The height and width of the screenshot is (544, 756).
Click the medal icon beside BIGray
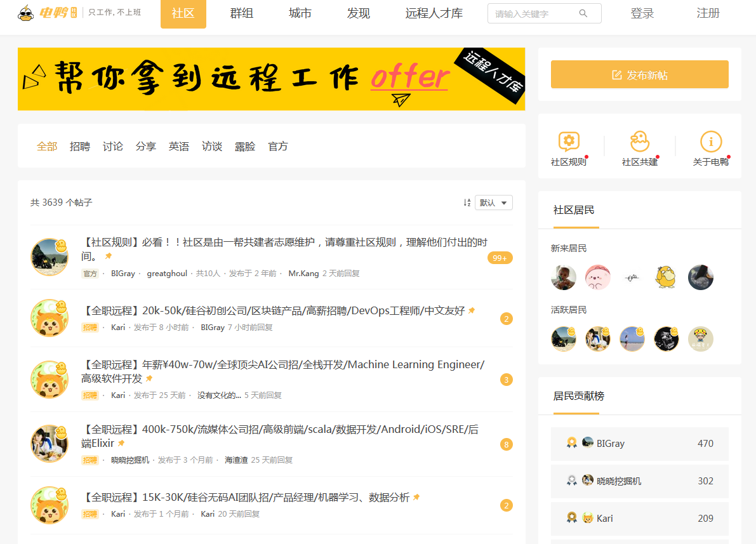pos(572,442)
